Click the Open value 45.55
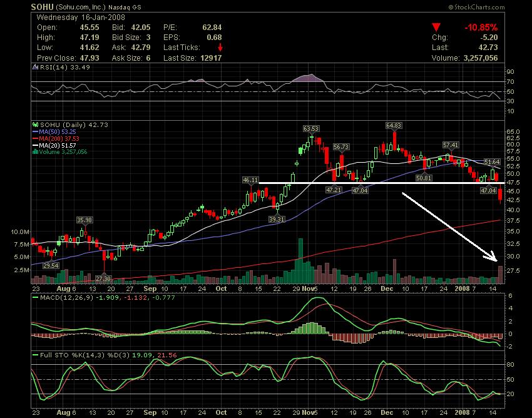The width and height of the screenshot is (532, 418). pos(90,28)
